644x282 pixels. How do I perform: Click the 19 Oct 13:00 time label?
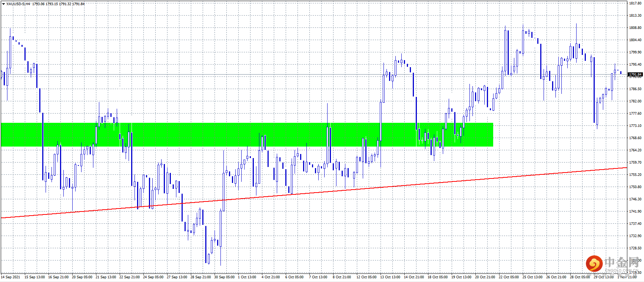coord(461,277)
